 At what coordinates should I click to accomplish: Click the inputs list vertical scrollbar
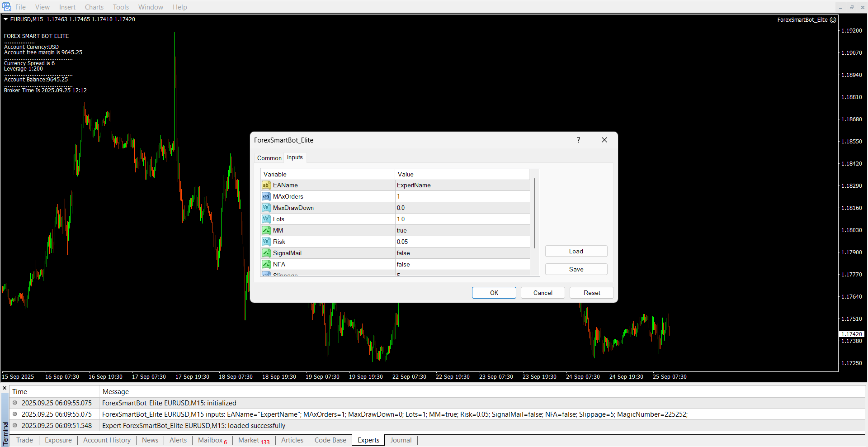tap(534, 213)
